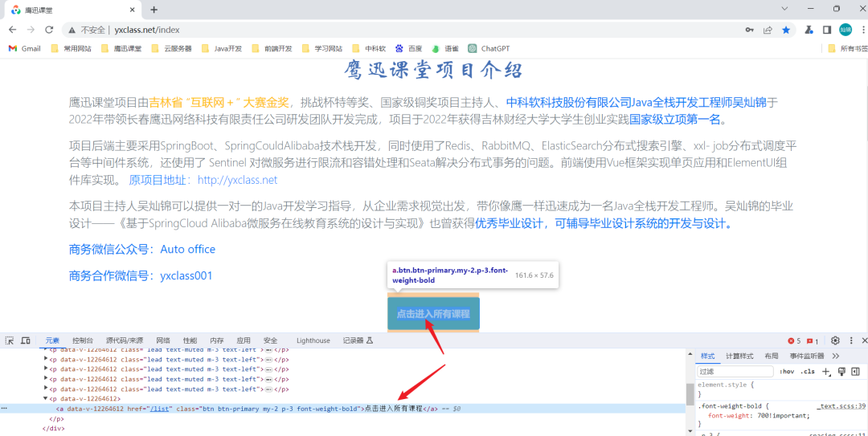Show more Styles pane tabs with >> chevron

pos(835,356)
